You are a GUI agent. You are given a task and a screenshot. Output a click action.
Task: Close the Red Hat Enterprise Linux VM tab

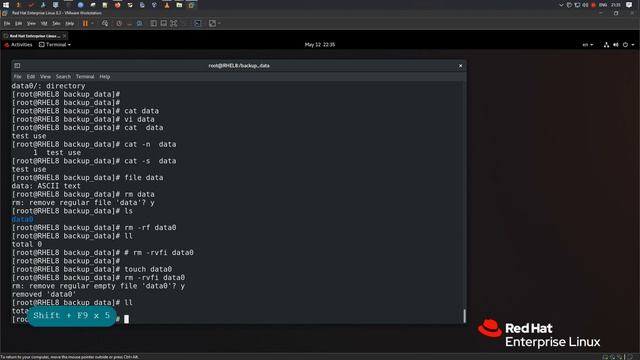pyautogui.click(x=64, y=36)
